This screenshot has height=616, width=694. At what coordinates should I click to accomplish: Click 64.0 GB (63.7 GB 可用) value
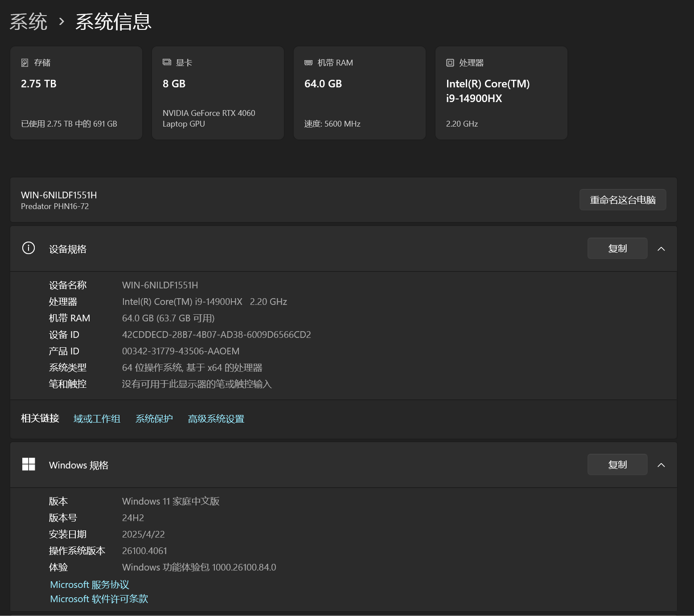click(168, 318)
